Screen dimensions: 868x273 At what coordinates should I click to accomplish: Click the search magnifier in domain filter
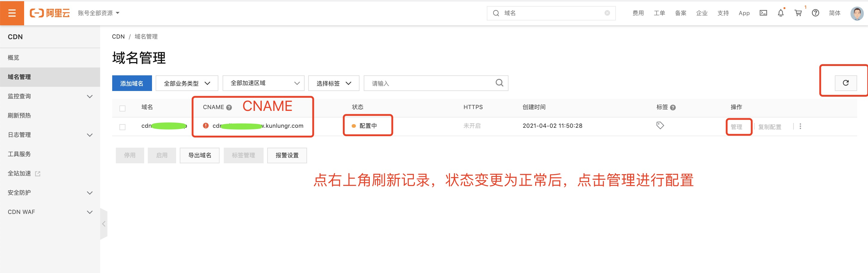coord(499,83)
